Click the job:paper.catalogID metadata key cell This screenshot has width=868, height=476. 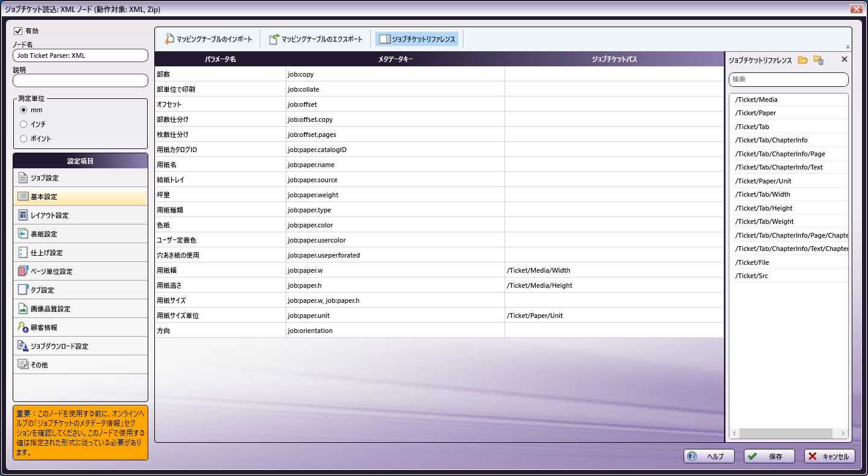point(395,150)
